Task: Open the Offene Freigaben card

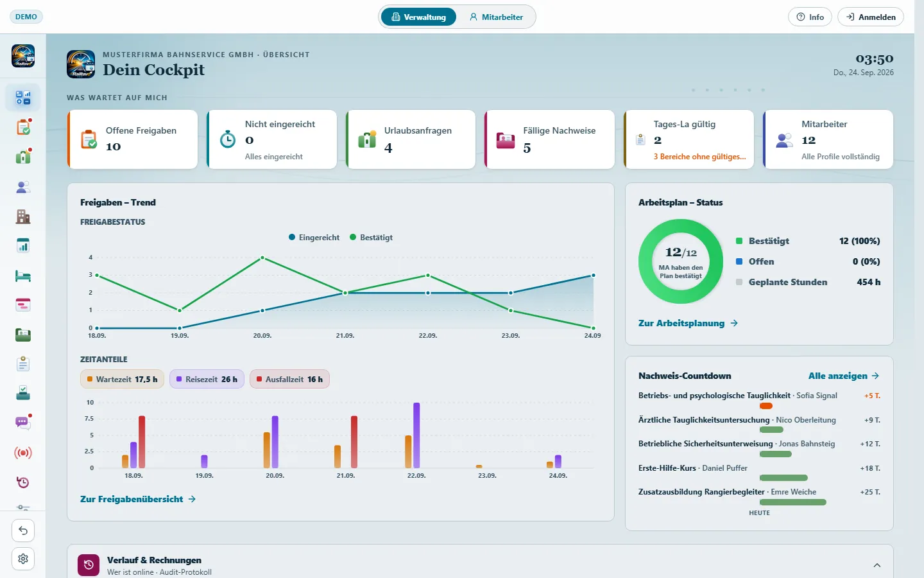Action: [x=132, y=139]
